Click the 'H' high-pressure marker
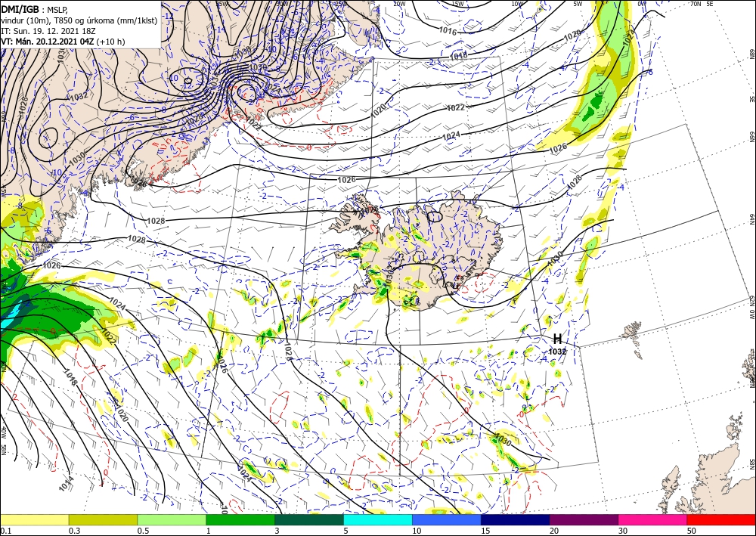756x536 pixels. 557,339
